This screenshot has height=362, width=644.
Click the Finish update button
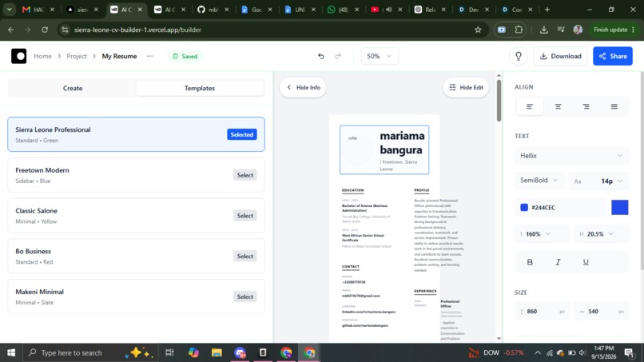[x=614, y=30]
